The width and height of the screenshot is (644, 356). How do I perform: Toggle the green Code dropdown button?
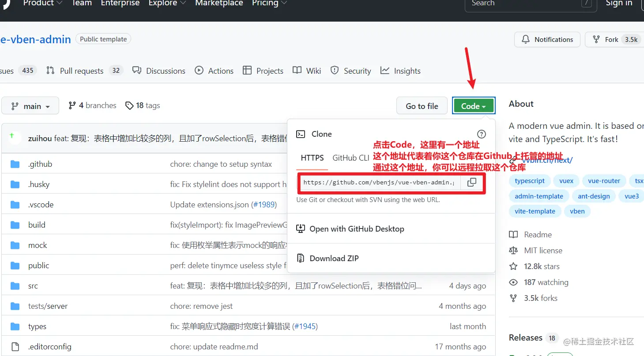[x=474, y=106]
